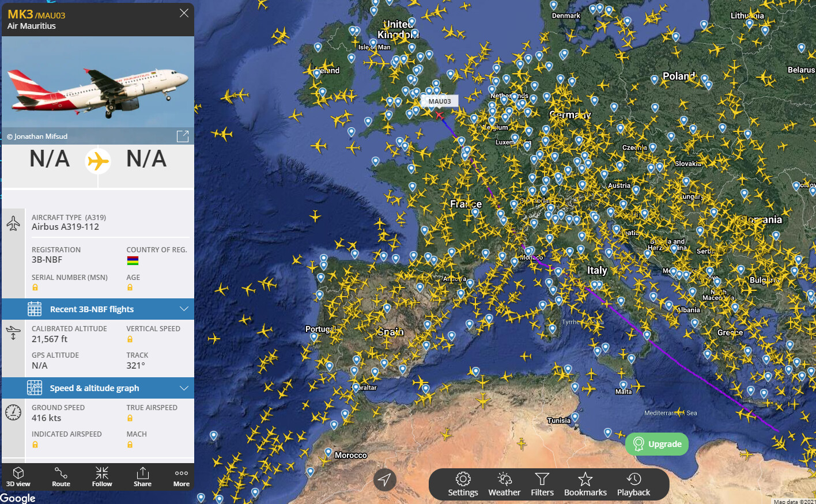The width and height of the screenshot is (816, 504).
Task: Click the GPS Altitude N/A value
Action: click(x=40, y=366)
